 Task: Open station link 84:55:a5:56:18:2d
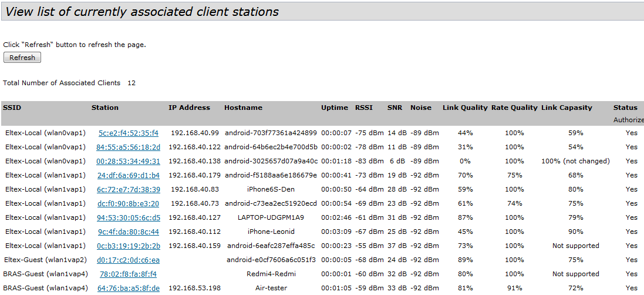(x=128, y=147)
